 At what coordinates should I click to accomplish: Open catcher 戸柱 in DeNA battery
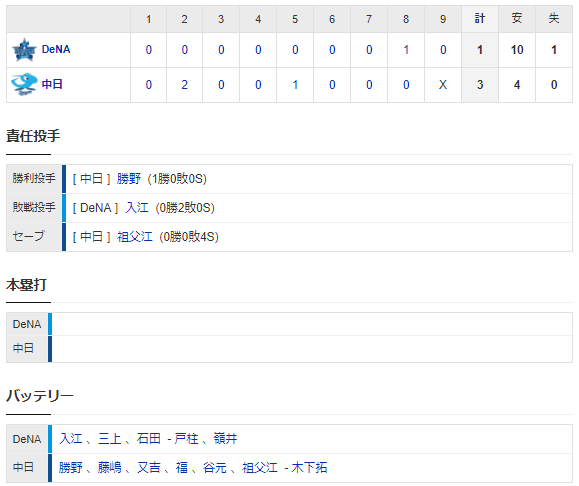(x=186, y=439)
